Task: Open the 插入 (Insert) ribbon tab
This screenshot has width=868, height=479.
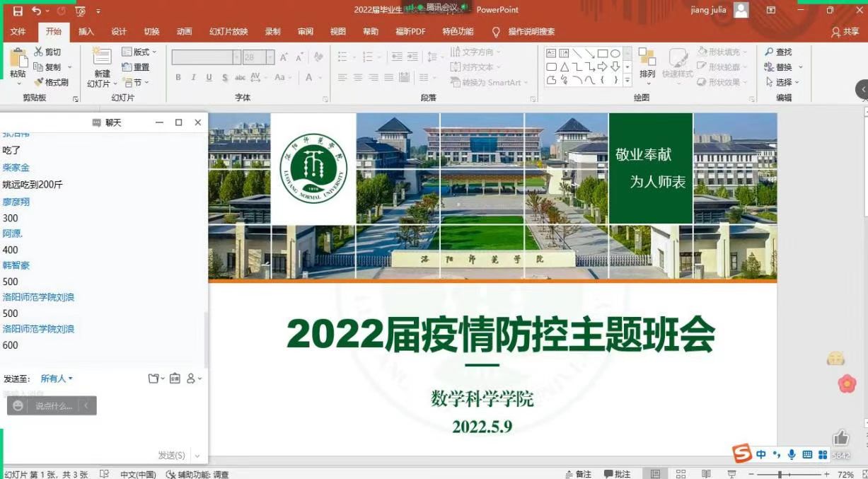Action: tap(86, 31)
